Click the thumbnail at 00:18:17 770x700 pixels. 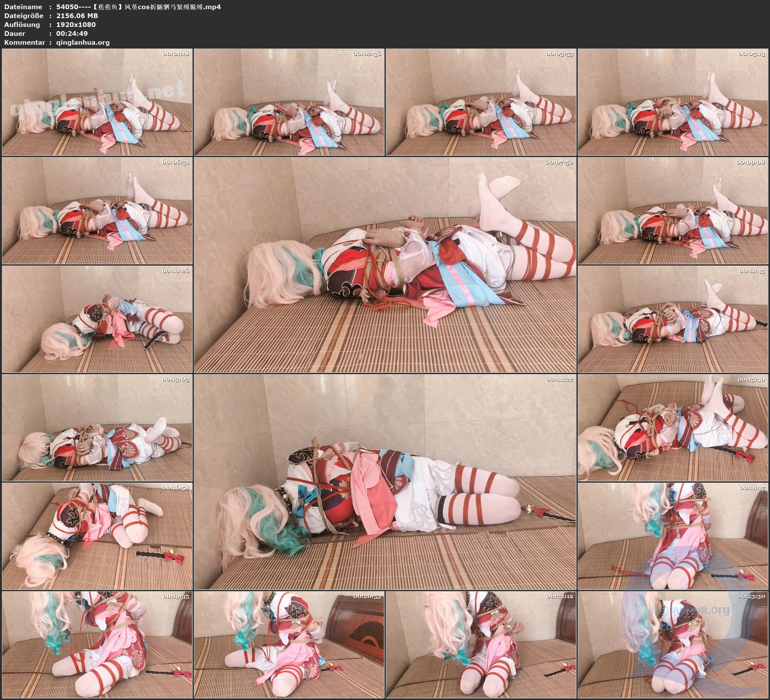pyautogui.click(x=673, y=536)
